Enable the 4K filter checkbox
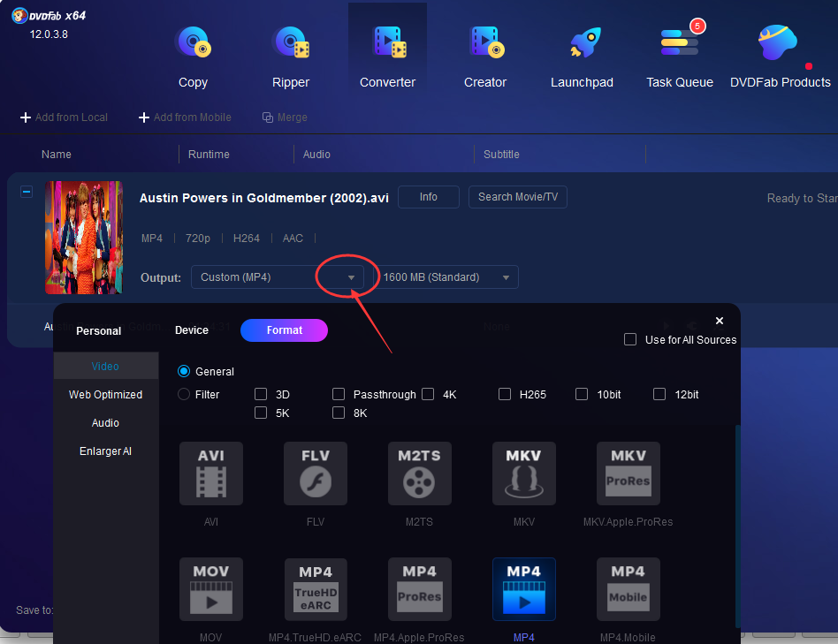 428,394
